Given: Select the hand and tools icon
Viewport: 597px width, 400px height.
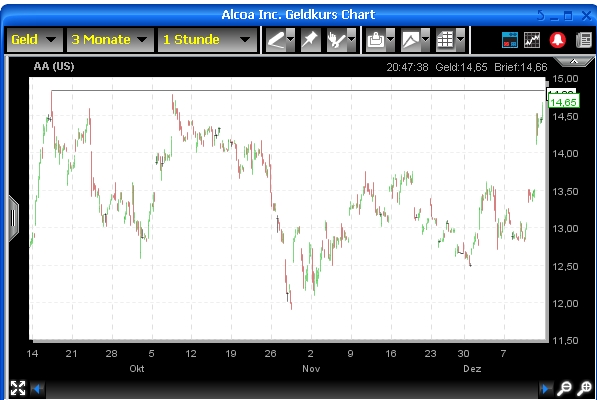Looking at the screenshot, I should (x=337, y=40).
